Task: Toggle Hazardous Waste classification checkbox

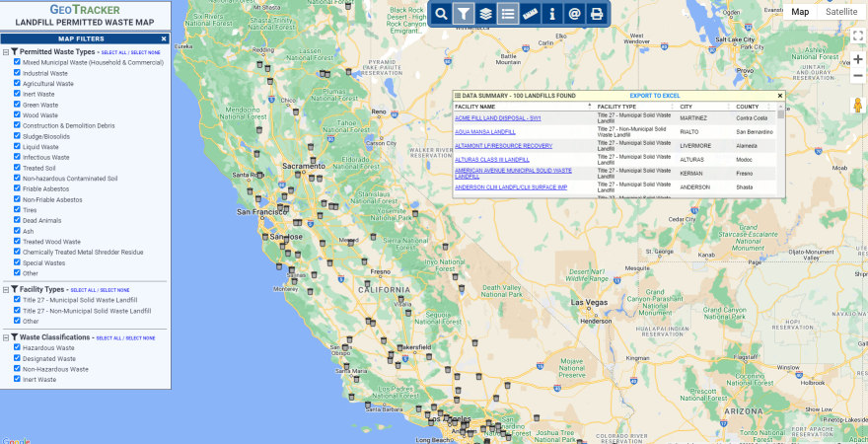Action: (17, 347)
